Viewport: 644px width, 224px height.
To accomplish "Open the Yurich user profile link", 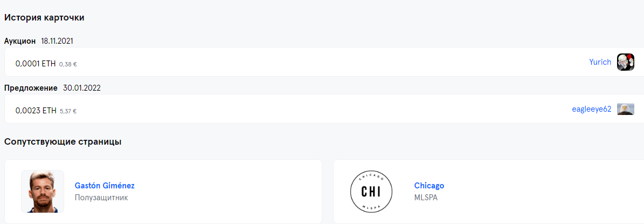I will 600,62.
